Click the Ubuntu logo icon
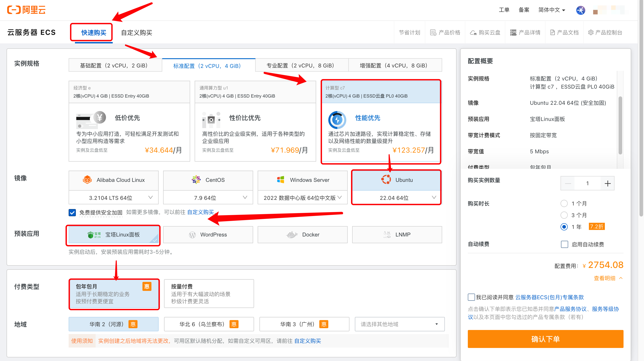 point(386,180)
